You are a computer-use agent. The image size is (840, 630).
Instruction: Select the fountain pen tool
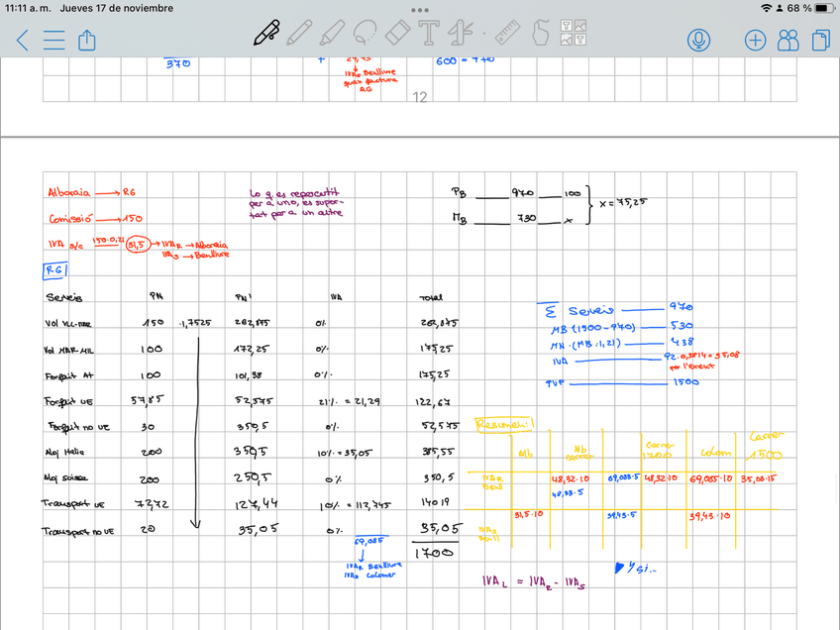click(265, 34)
